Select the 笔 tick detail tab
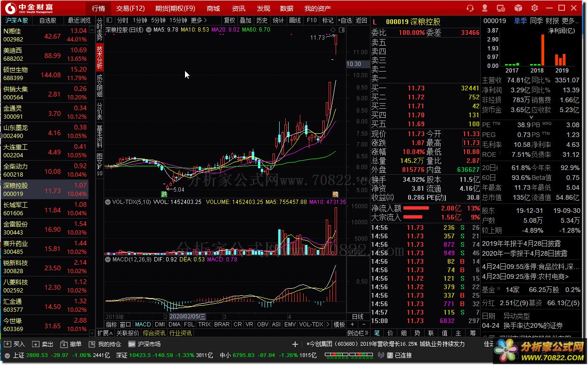 (x=377, y=333)
